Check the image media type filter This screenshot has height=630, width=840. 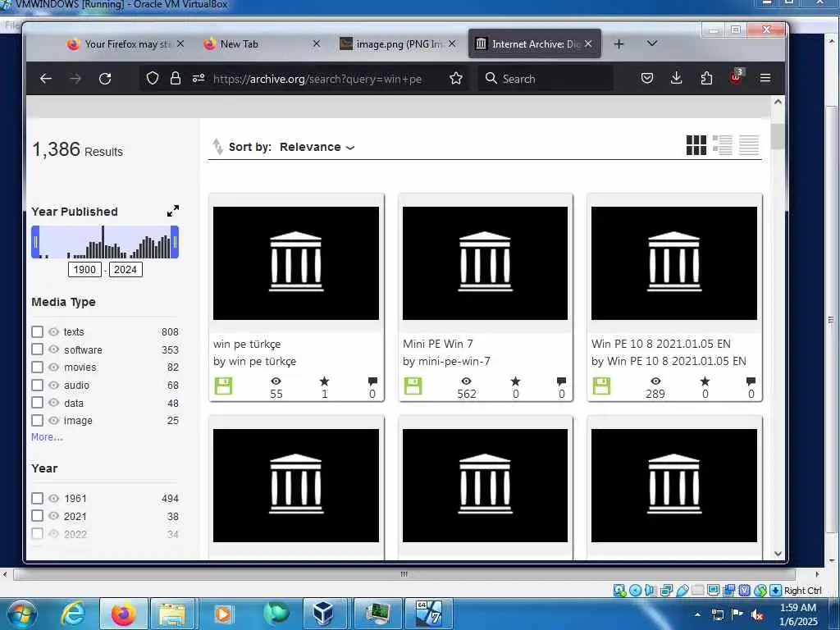37,421
